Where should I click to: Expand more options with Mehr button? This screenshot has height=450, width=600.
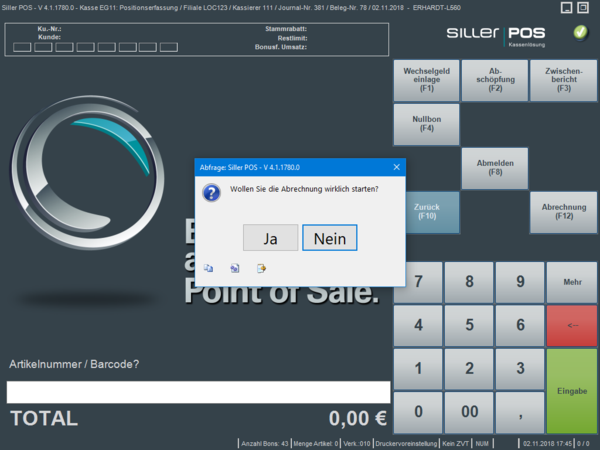pos(572,282)
